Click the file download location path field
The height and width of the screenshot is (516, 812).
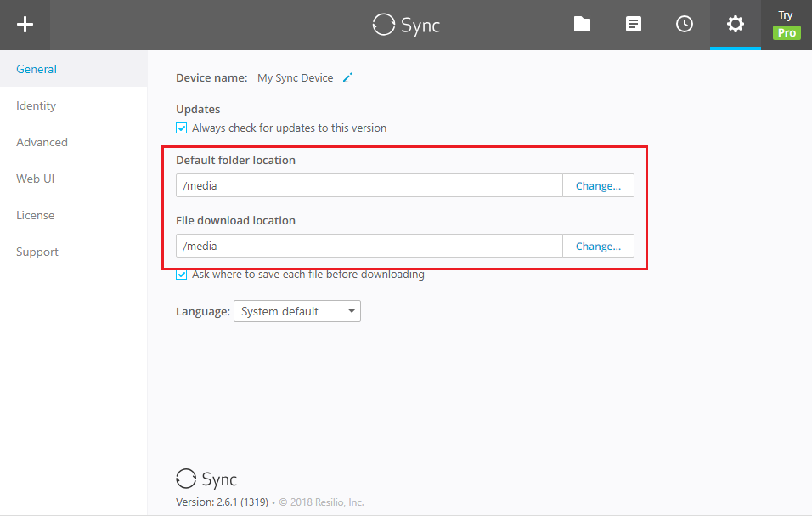tap(369, 246)
